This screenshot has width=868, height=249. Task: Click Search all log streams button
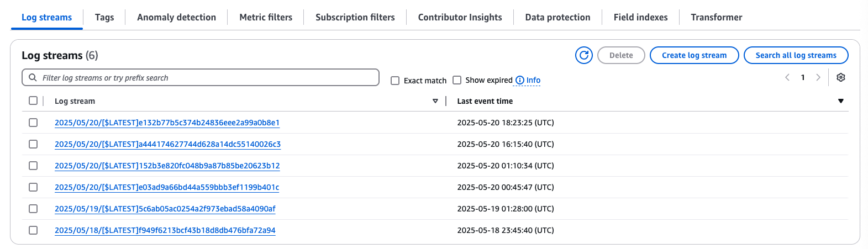click(x=796, y=55)
